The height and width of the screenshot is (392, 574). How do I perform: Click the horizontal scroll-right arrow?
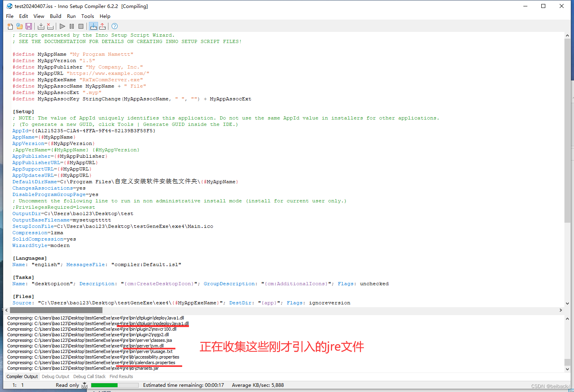click(x=560, y=310)
